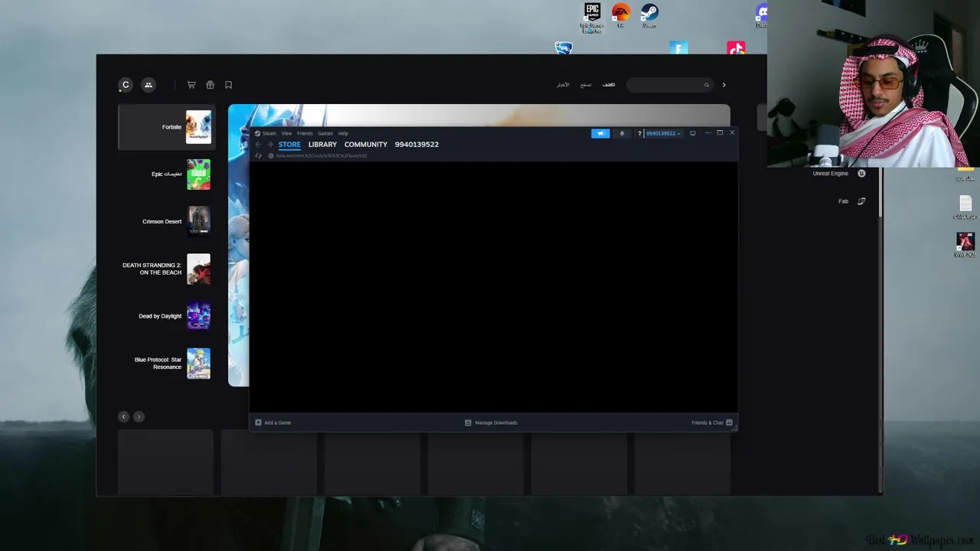Viewport: 980px width, 551px height.
Task: Focus the Epic launcher search box
Action: (670, 85)
